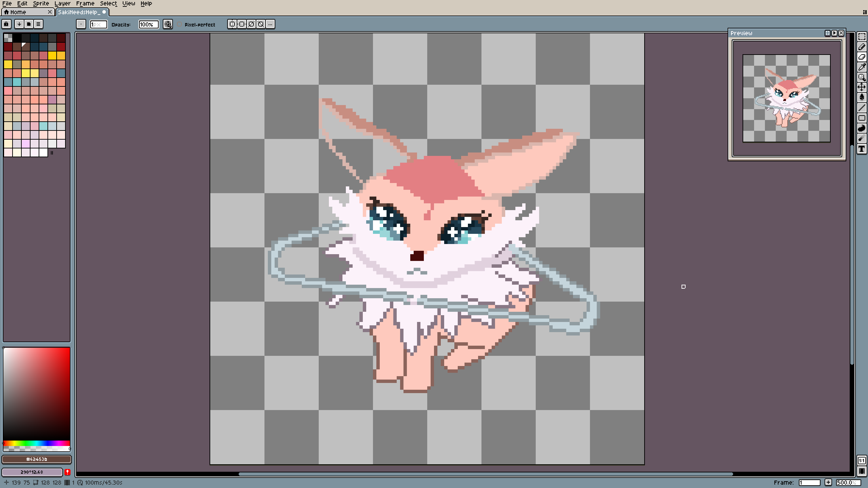Select the Zoom magnifier tool

[x=862, y=77]
